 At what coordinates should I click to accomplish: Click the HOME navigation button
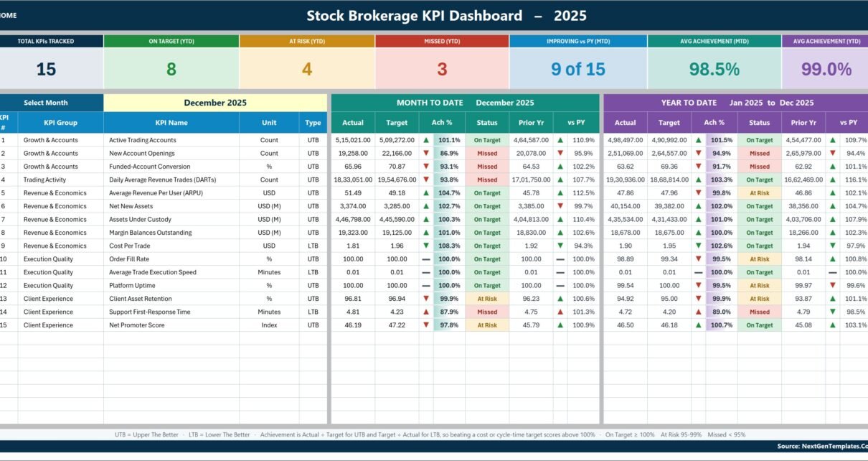[x=9, y=15]
